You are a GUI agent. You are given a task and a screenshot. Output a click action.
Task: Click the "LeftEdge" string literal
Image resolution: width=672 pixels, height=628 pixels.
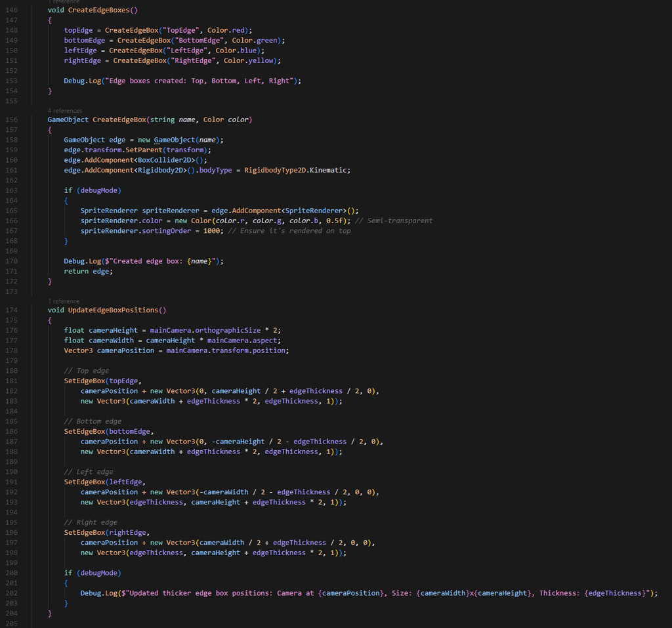click(x=187, y=51)
